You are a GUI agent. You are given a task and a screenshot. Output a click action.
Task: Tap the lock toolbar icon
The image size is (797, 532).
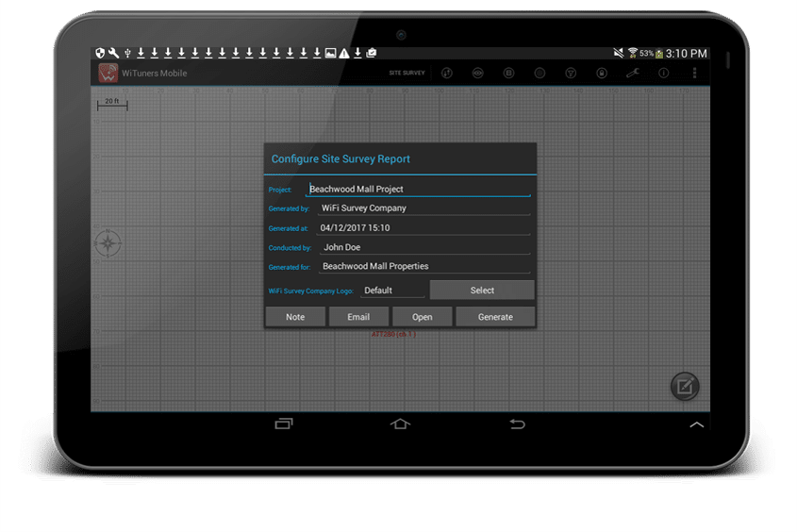coord(602,74)
